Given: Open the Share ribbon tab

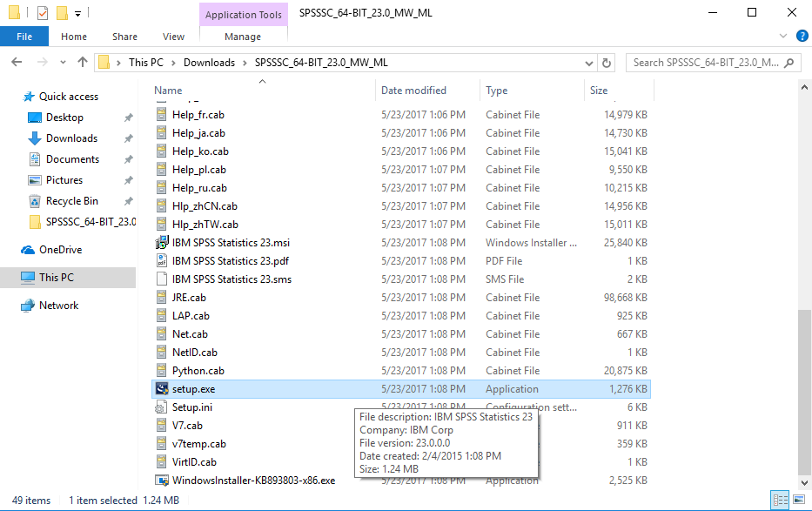Looking at the screenshot, I should point(124,37).
